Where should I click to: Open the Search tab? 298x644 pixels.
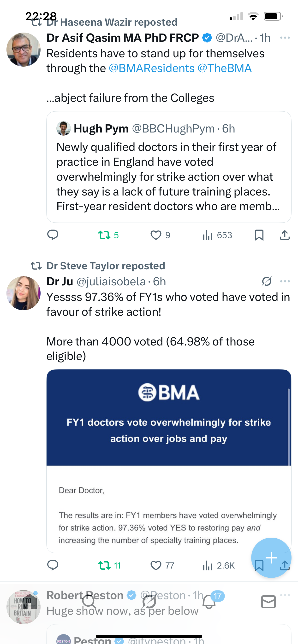click(89, 602)
